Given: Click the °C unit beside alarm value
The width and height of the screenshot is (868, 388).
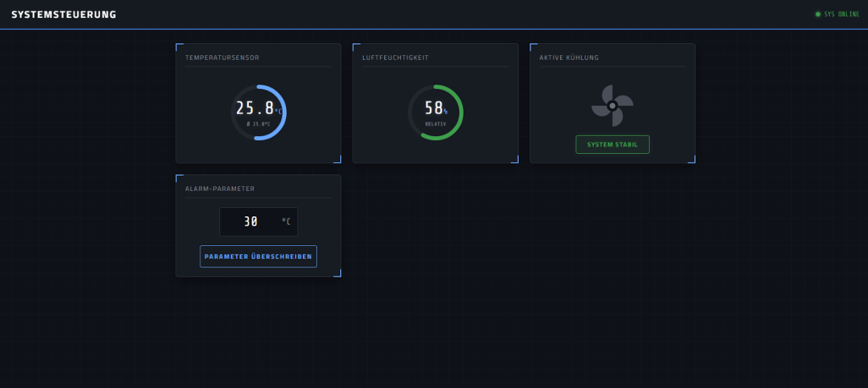Looking at the screenshot, I should [x=286, y=221].
